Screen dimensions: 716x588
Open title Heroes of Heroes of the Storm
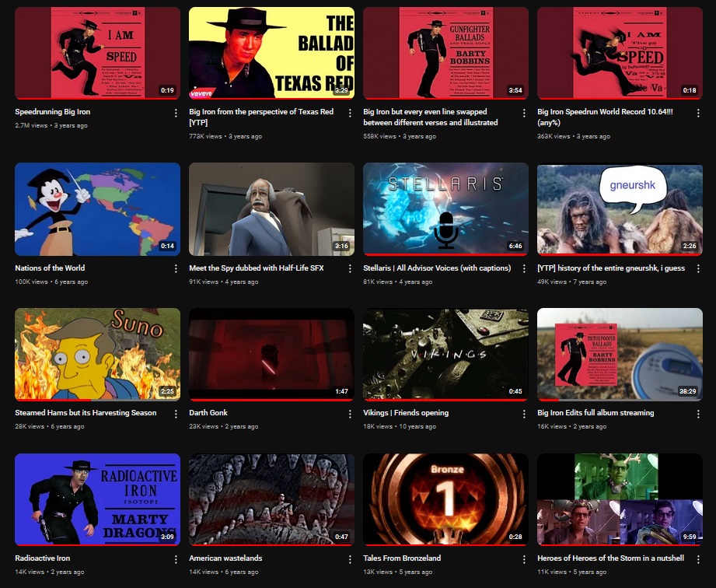[x=610, y=558]
